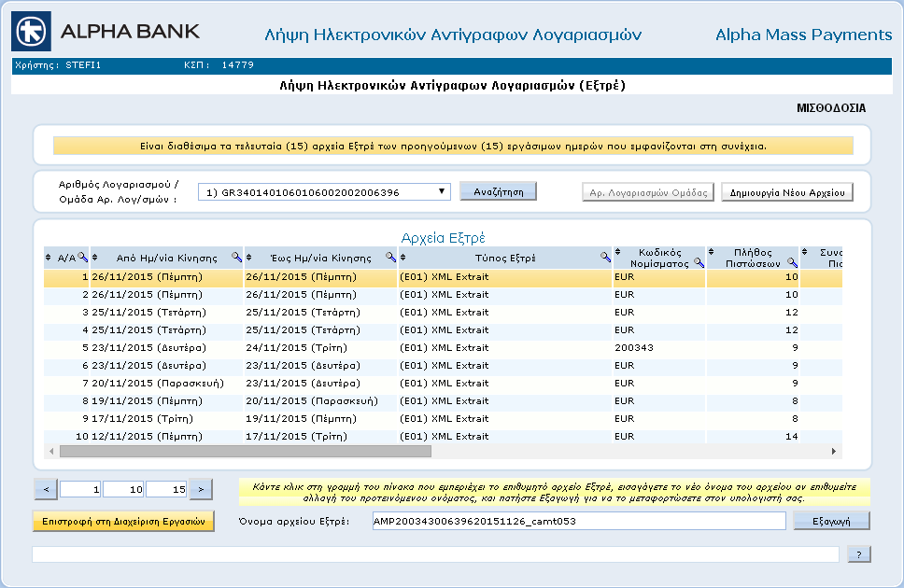904x588 pixels.
Task: Select row 7 from 20/11/2015 (Παρασκευή)
Action: (x=443, y=384)
